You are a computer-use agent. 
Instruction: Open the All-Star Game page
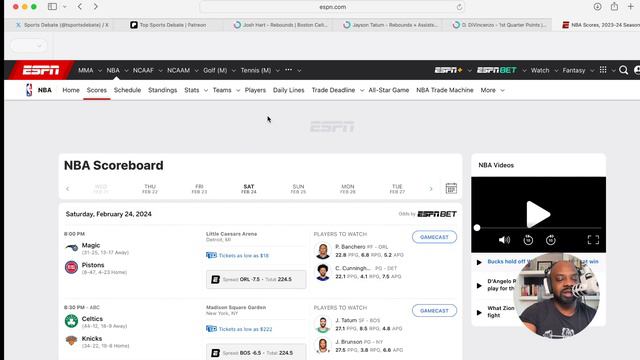coord(389,90)
